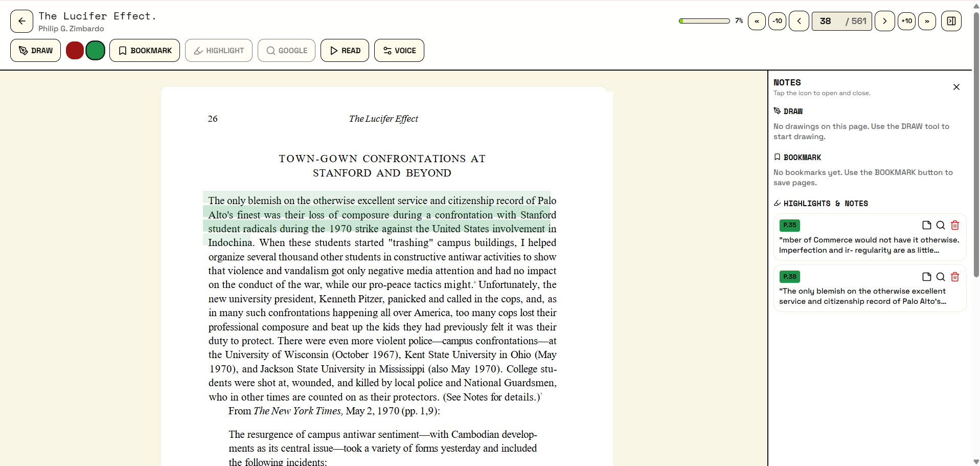Search the P.38 highlight text
Viewport: 980px width, 466px height.
click(941, 277)
